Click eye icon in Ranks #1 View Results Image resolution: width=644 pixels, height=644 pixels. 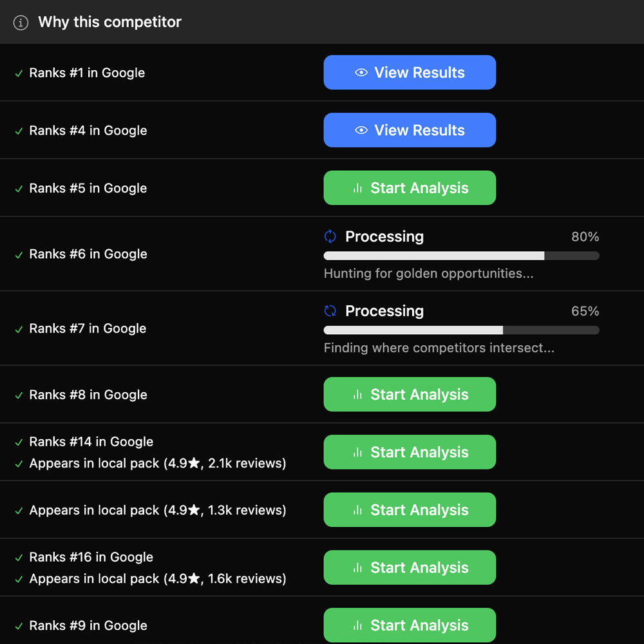pos(361,73)
